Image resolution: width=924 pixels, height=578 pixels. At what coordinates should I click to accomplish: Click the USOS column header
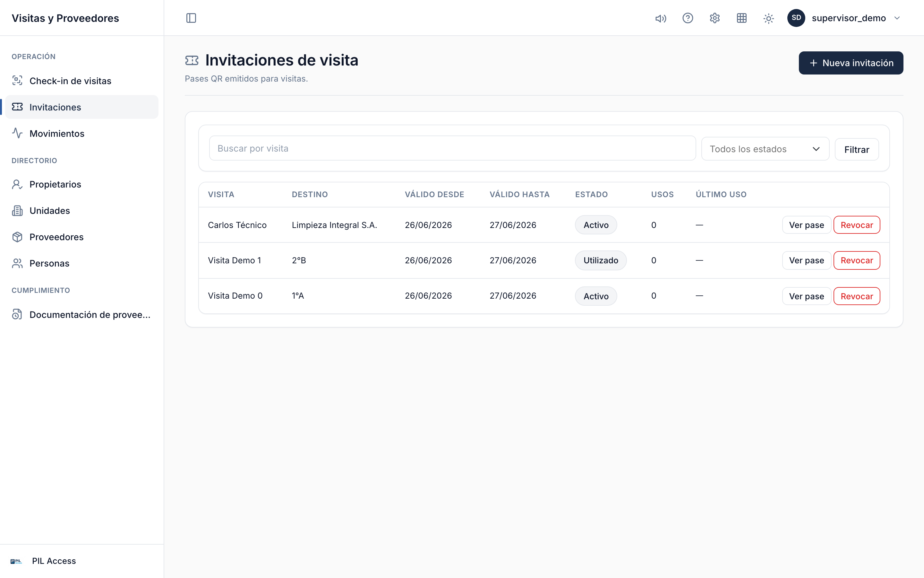point(662,195)
